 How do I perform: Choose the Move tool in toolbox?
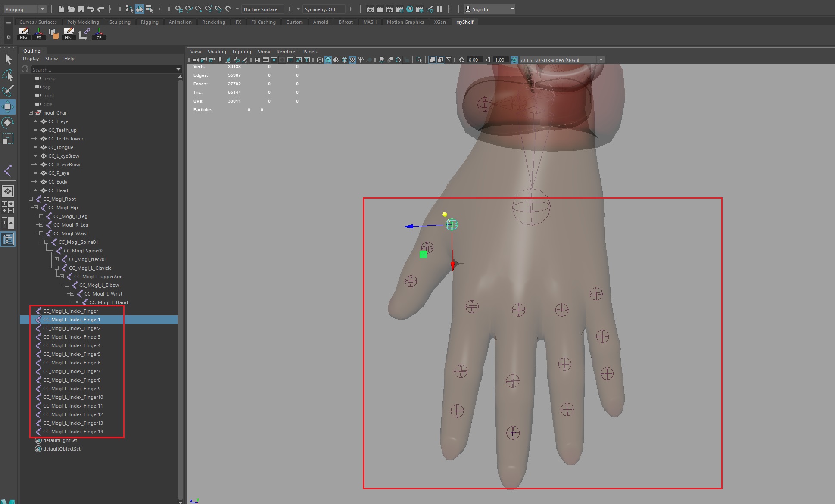point(8,107)
